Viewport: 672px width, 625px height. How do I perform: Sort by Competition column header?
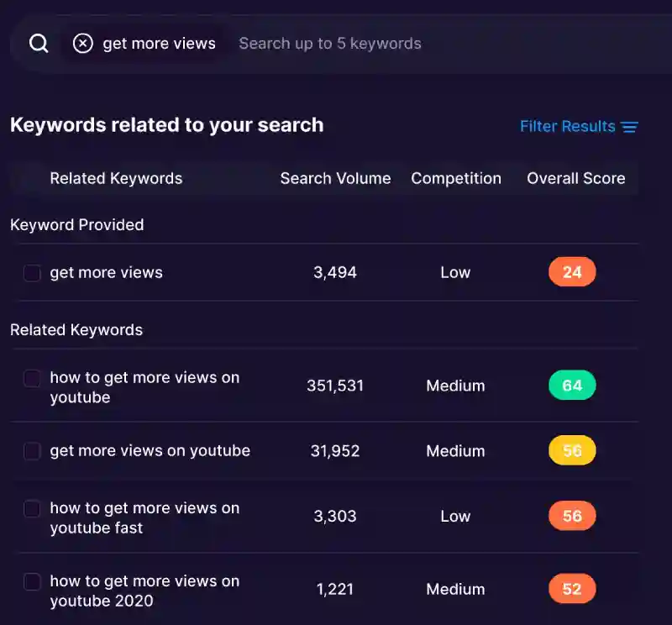455,178
